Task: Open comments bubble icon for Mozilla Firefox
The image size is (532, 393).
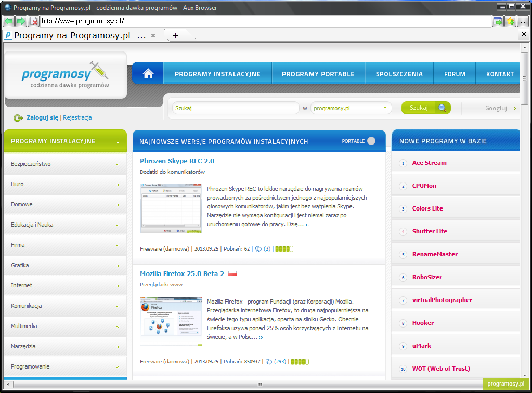Action: 269,362
